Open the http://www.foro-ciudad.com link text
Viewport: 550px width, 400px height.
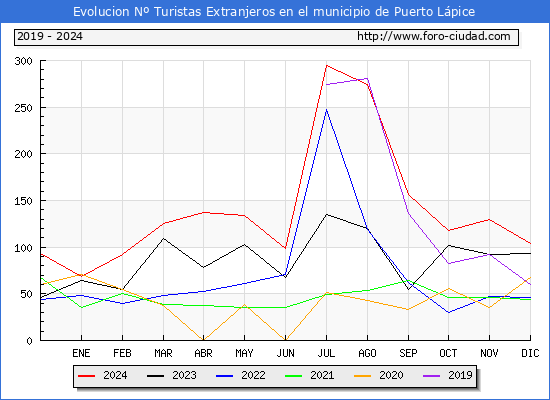tap(434, 36)
